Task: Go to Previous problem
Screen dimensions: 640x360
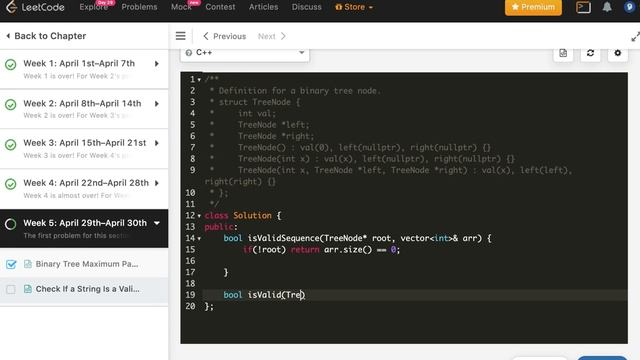Action: (x=224, y=36)
